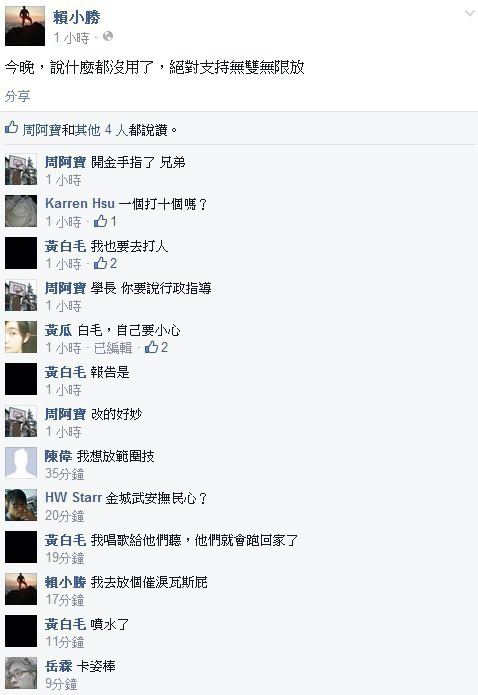Click 陳偉's default silhouette avatar
This screenshot has width=478, height=695.
pyautogui.click(x=21, y=463)
